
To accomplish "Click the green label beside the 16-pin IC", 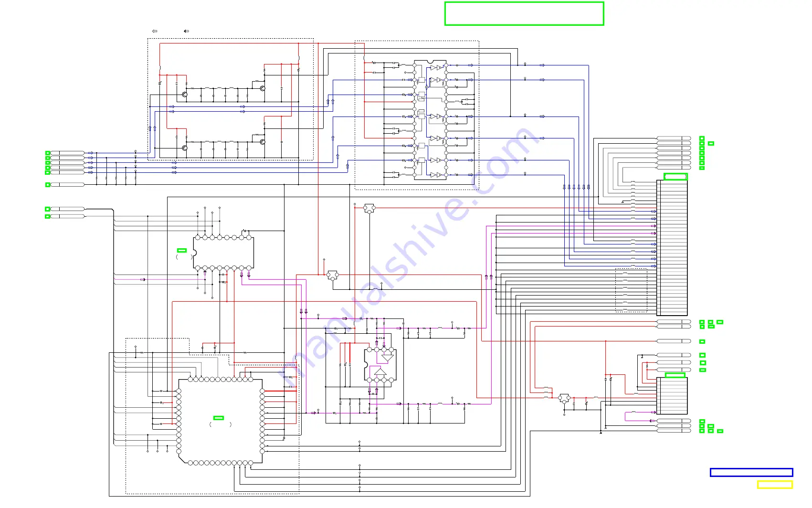I will 182,250.
